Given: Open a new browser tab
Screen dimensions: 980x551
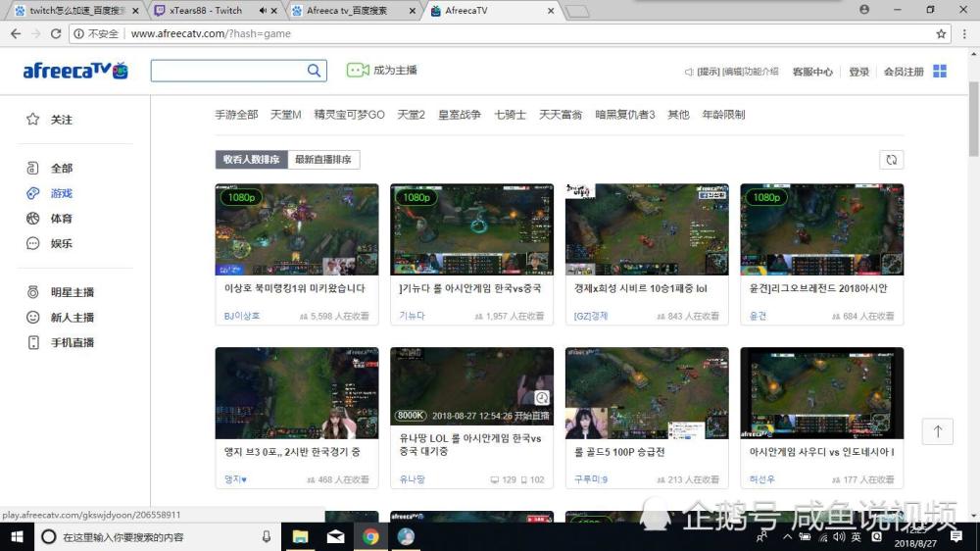Looking at the screenshot, I should pos(577,11).
